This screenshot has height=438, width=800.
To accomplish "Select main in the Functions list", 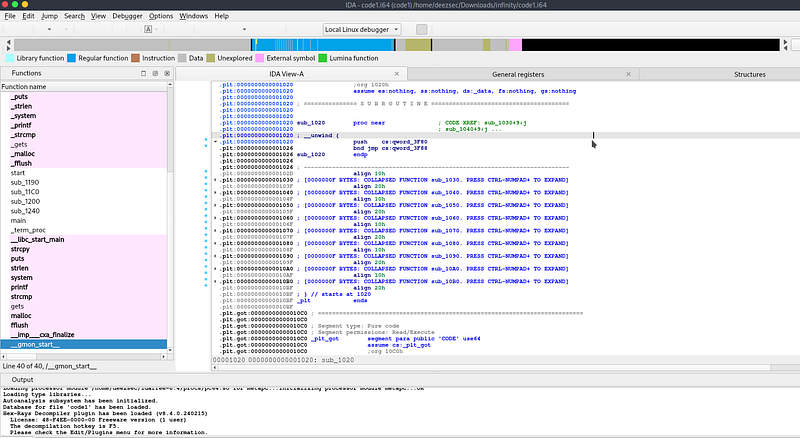I will (x=84, y=221).
